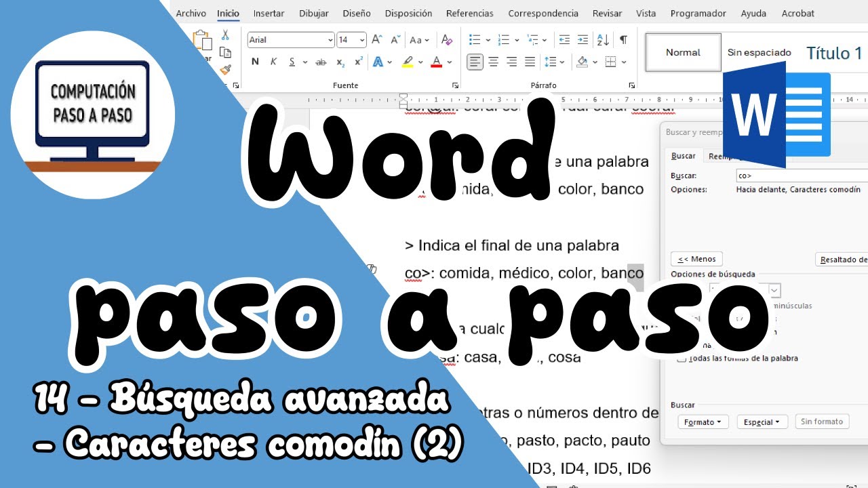This screenshot has height=488, width=868.
Task: Click the Vista ribbon tab
Action: (x=646, y=14)
